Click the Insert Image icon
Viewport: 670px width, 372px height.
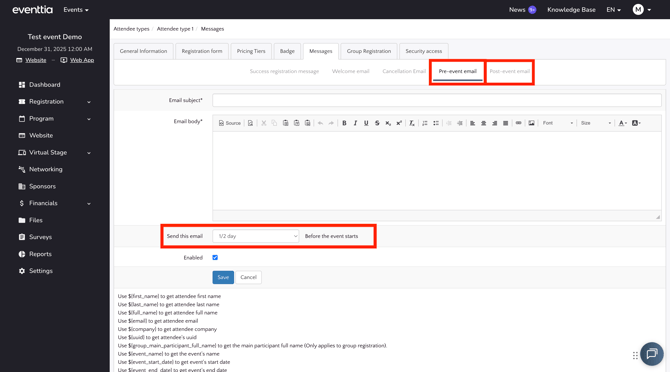[531, 123]
